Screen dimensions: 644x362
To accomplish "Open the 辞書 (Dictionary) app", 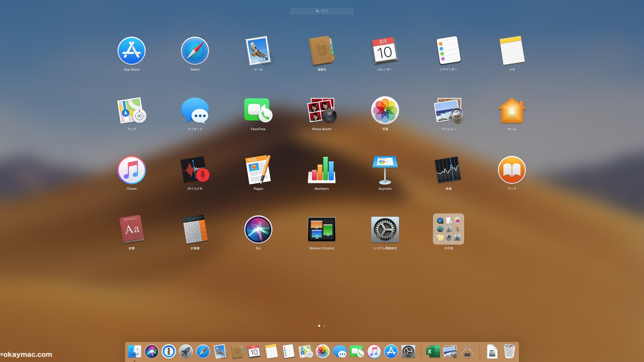I will click(131, 229).
